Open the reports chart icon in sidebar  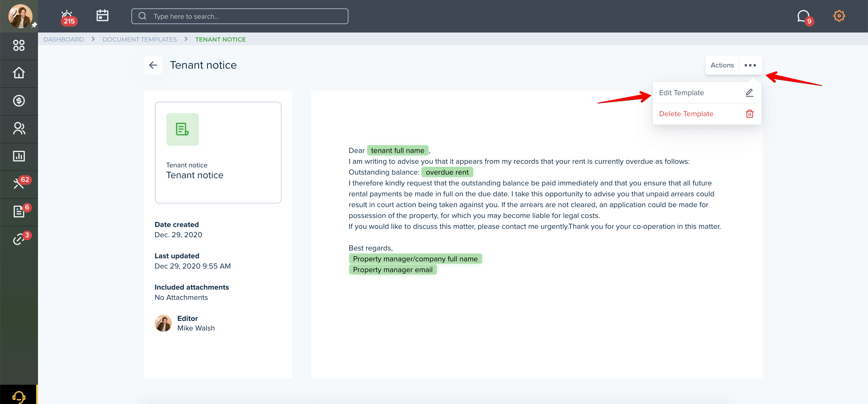(x=19, y=156)
